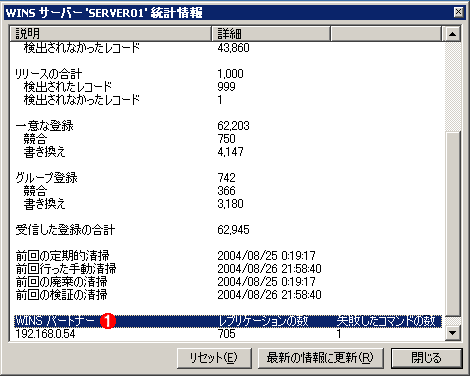470x376 pixels.
Task: Click the value 62,203
Action: [233, 126]
